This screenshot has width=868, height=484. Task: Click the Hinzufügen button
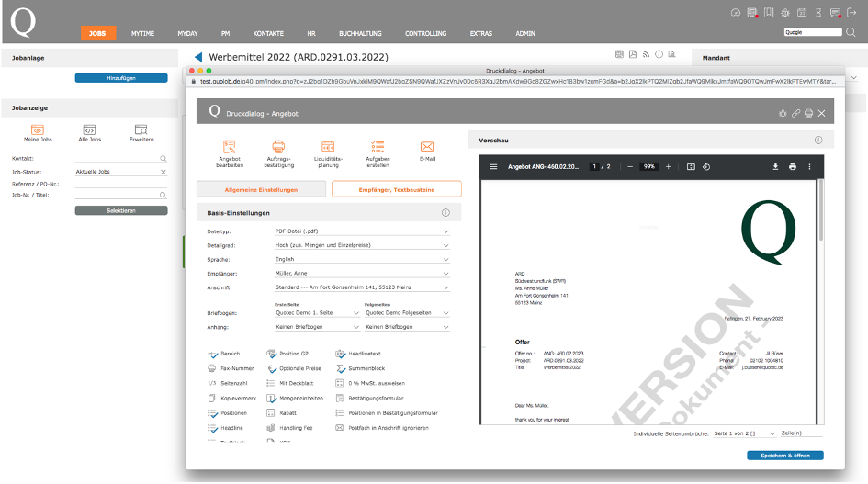(121, 78)
